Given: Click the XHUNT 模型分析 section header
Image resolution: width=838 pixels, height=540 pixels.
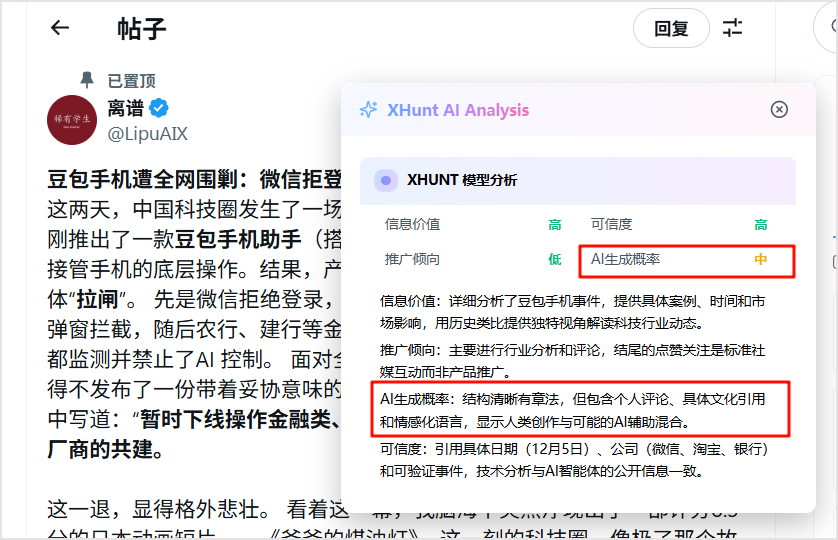Looking at the screenshot, I should click(x=578, y=181).
